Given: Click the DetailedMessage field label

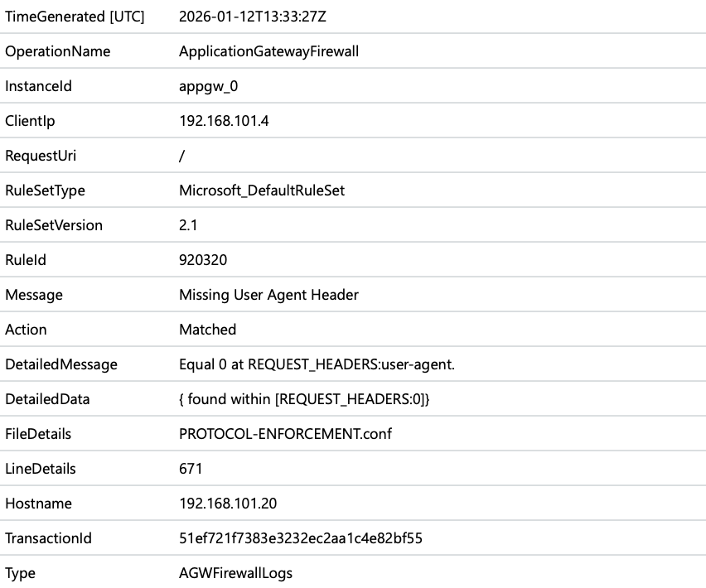Looking at the screenshot, I should pyautogui.click(x=61, y=364).
